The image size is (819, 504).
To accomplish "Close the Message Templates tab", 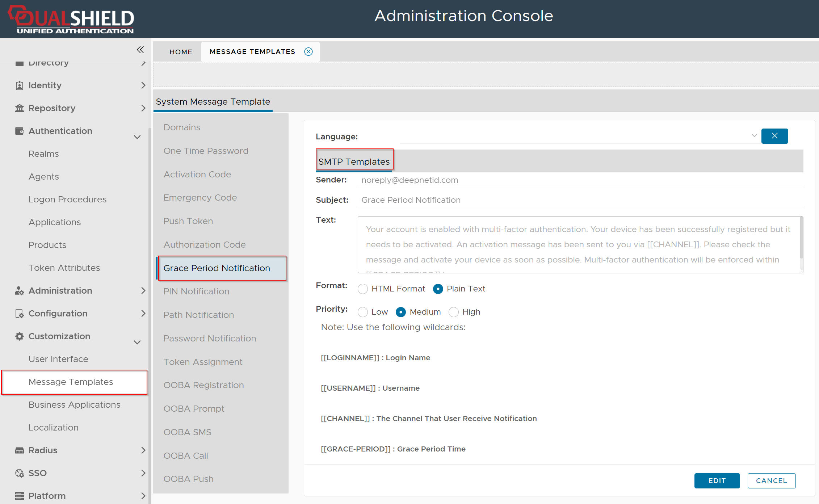I will pyautogui.click(x=308, y=52).
